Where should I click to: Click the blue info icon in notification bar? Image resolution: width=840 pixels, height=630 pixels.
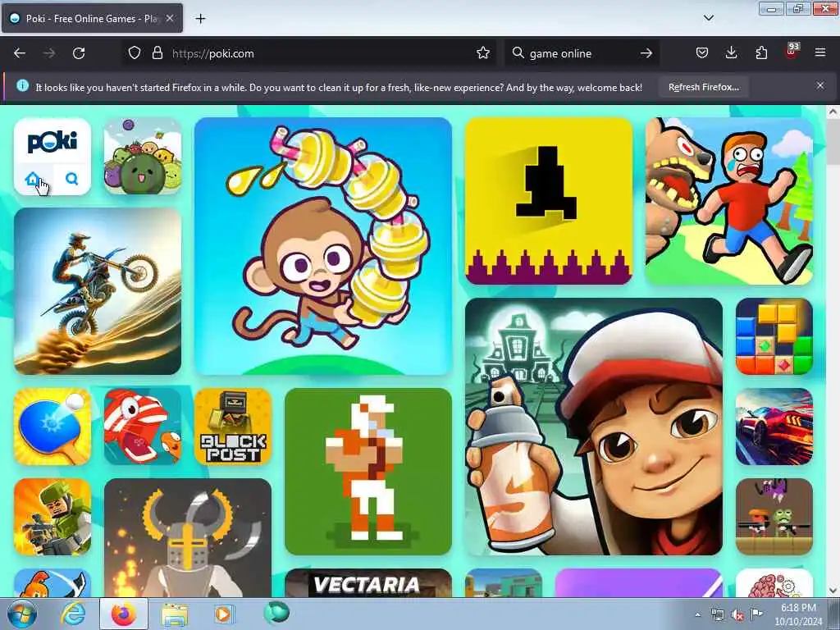click(x=22, y=85)
